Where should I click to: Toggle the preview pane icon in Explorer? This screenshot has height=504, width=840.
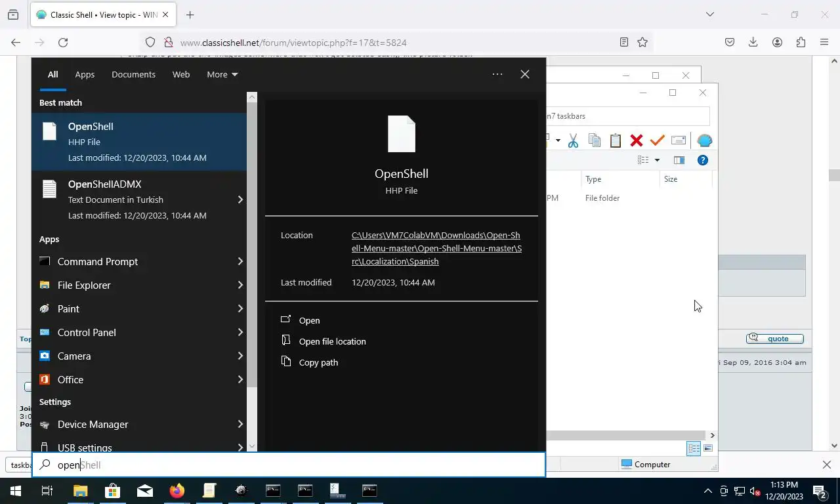(x=679, y=160)
